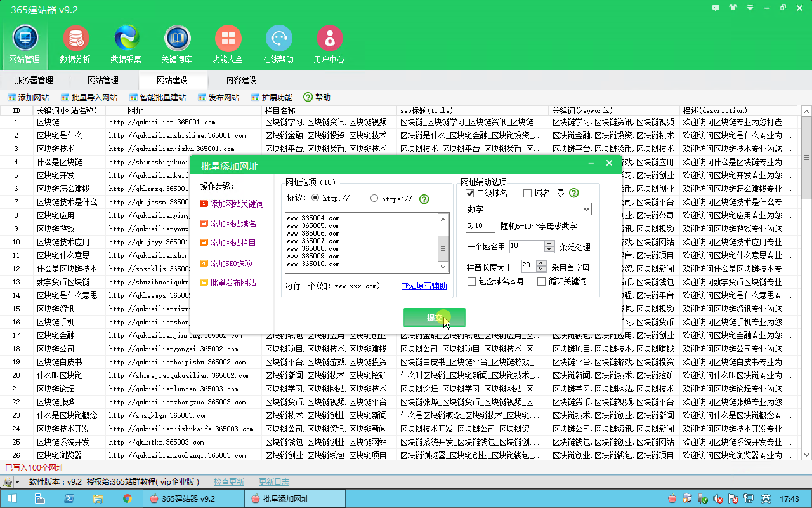Click the seo标题(title) column header
812x508 pixels.
473,110
